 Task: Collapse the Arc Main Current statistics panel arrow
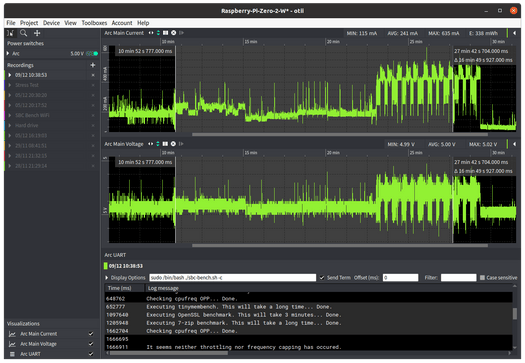click(x=515, y=33)
